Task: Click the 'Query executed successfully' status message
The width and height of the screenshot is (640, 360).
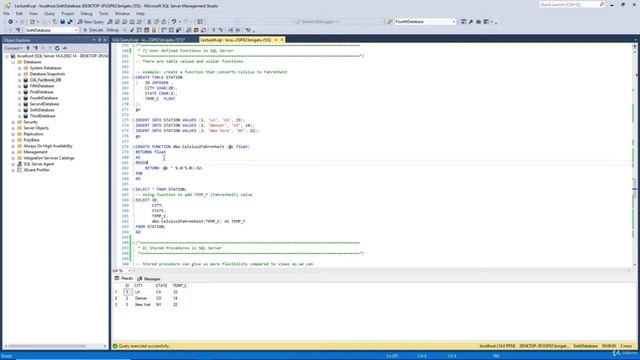Action: (144, 346)
